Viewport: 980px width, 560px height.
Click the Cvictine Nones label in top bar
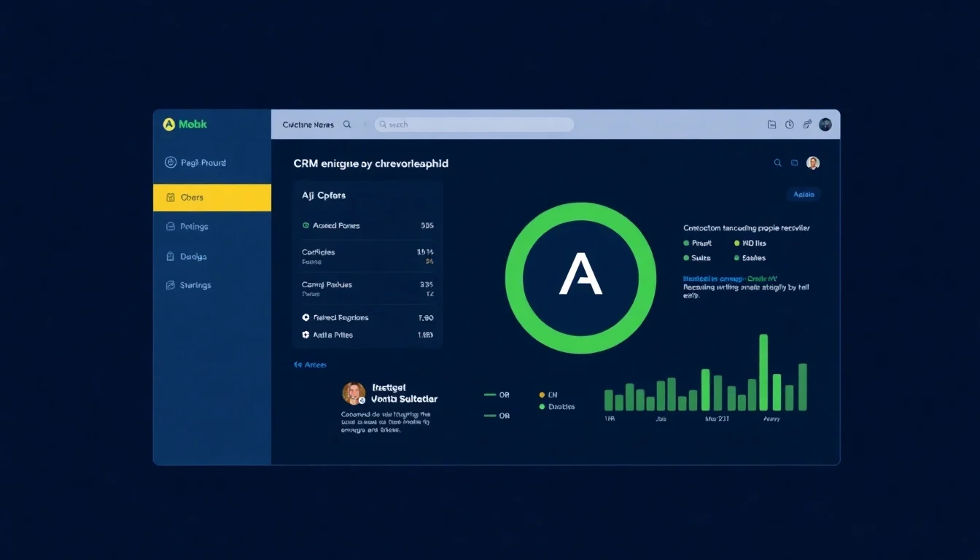308,125
